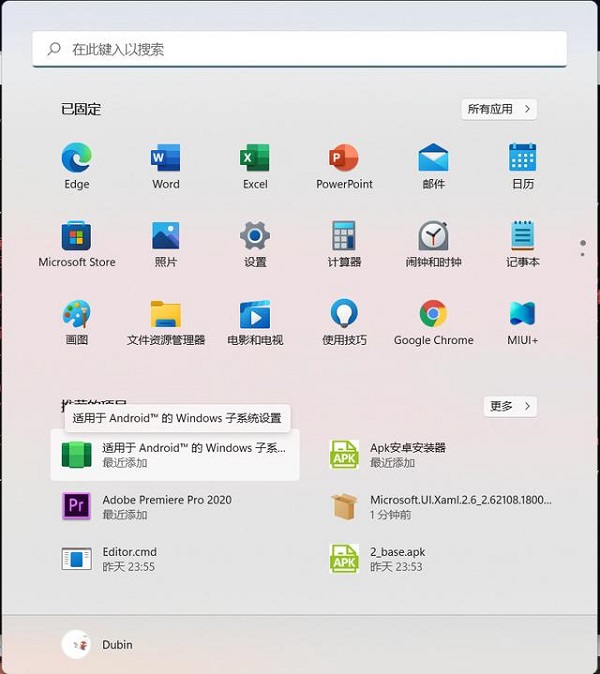This screenshot has height=674, width=600.
Task: Open 电影和电视 movies and TV
Action: (255, 322)
